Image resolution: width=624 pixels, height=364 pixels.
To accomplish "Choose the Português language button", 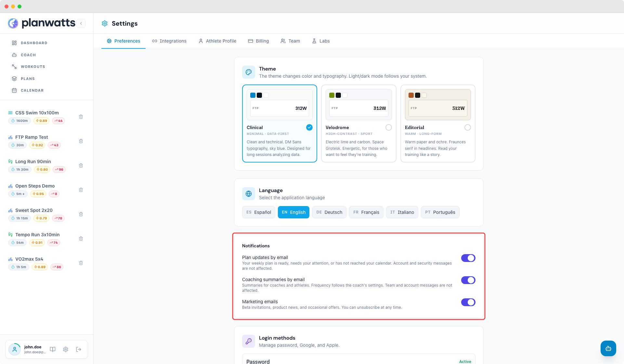I will coord(440,212).
